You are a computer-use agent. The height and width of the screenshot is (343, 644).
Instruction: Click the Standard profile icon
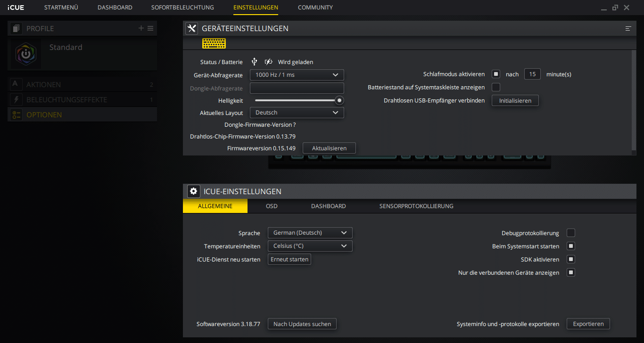click(x=26, y=54)
